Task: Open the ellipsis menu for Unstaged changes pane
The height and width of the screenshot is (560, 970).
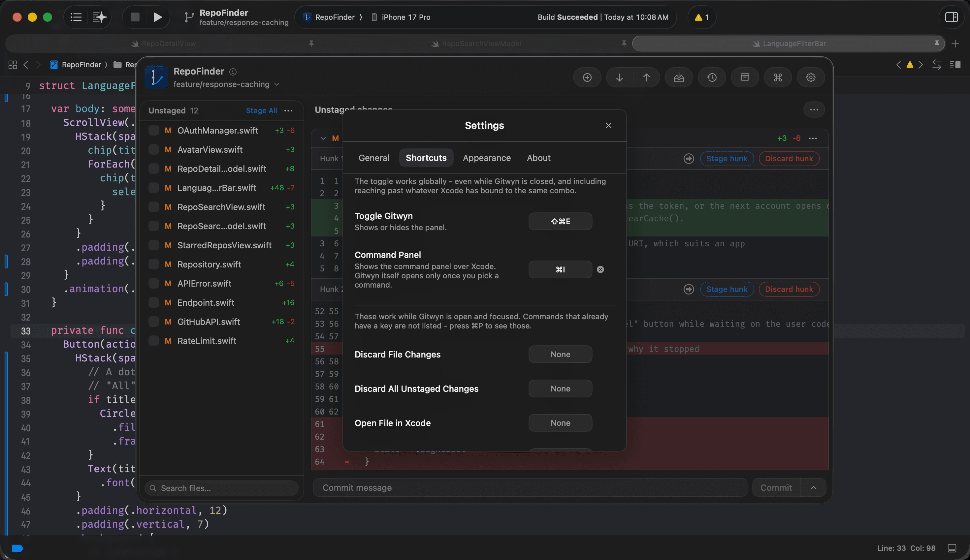Action: (814, 109)
